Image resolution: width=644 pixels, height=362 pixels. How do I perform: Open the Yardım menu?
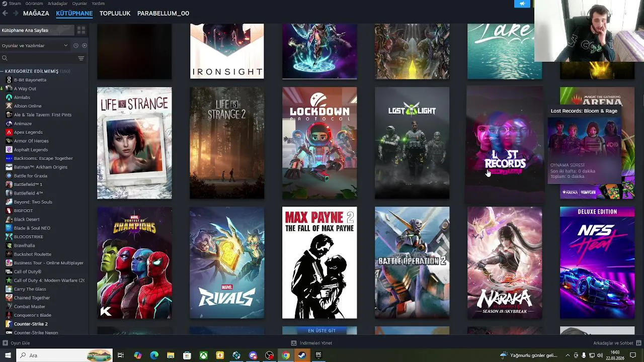click(98, 4)
